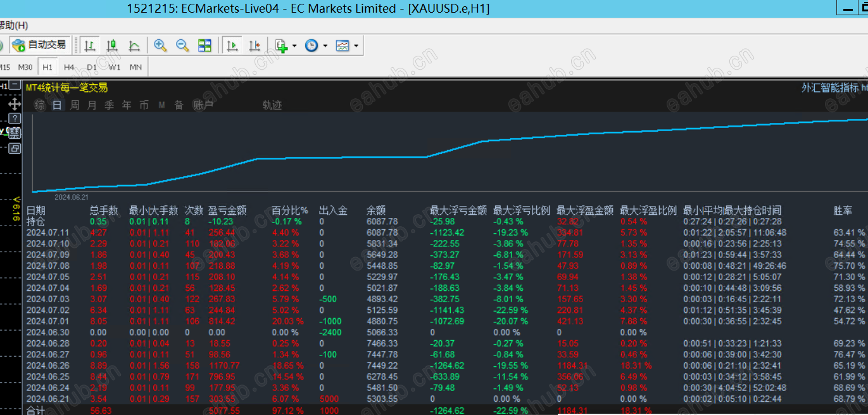Switch to the 日 daily tab
This screenshot has height=415, width=868.
tap(57, 105)
